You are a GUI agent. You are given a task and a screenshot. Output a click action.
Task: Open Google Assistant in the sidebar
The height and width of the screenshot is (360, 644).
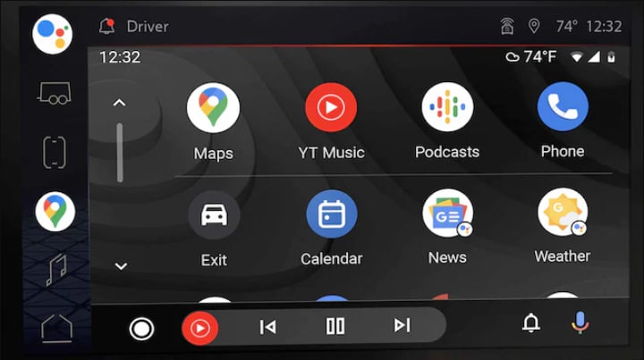click(53, 34)
